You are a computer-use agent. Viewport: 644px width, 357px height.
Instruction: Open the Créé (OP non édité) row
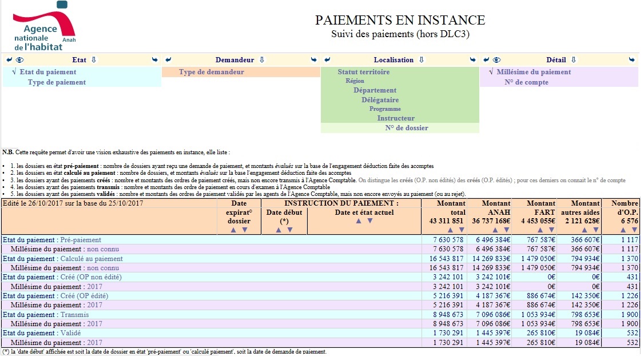point(320,277)
